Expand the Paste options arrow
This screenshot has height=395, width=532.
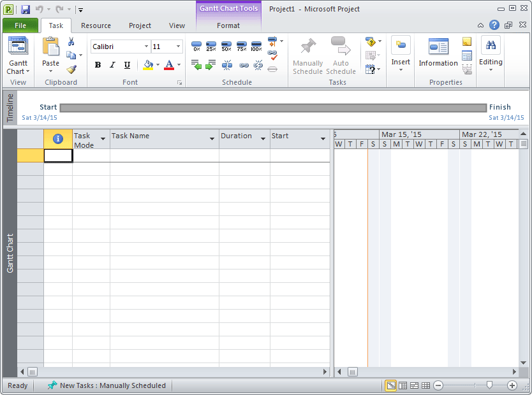[x=50, y=71]
